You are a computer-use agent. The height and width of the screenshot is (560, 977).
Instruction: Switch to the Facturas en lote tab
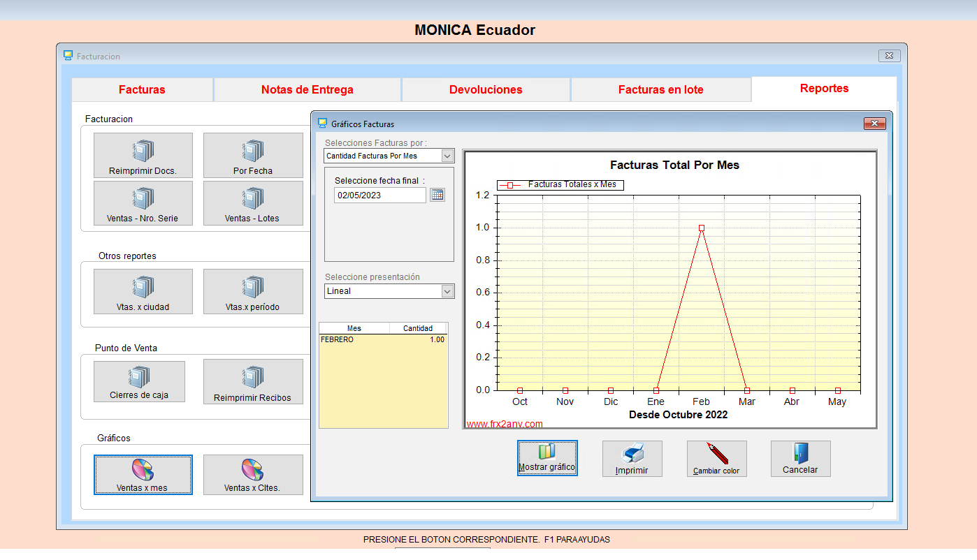coord(661,89)
